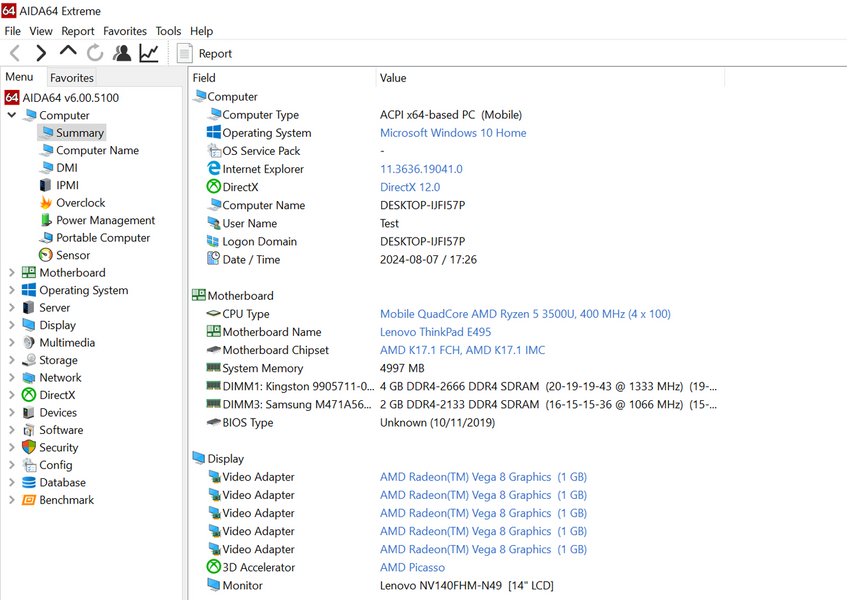Expand the Storage tree node
This screenshot has height=600, width=847.
point(11,360)
